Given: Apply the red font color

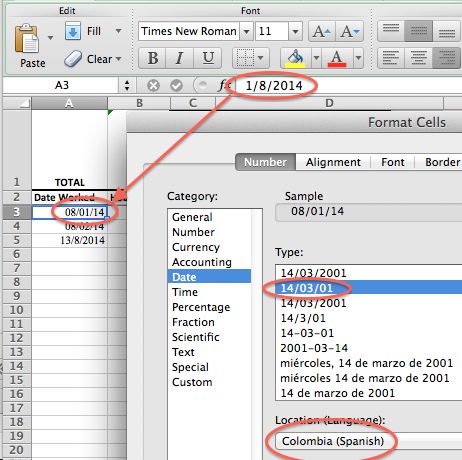Looking at the screenshot, I should pyautogui.click(x=337, y=58).
